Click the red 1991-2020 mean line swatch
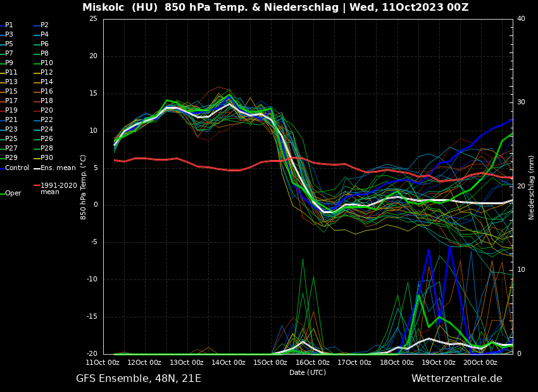The height and width of the screenshot is (392, 538). pos(37,186)
